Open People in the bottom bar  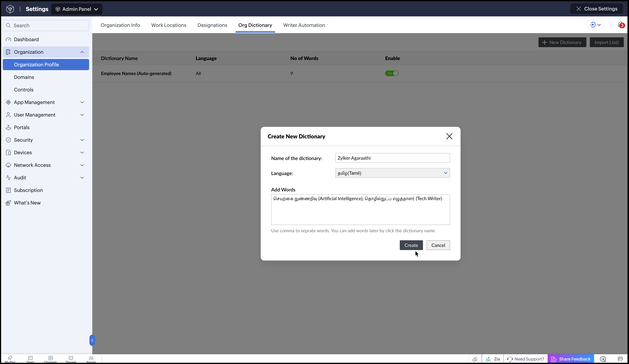[91, 359]
